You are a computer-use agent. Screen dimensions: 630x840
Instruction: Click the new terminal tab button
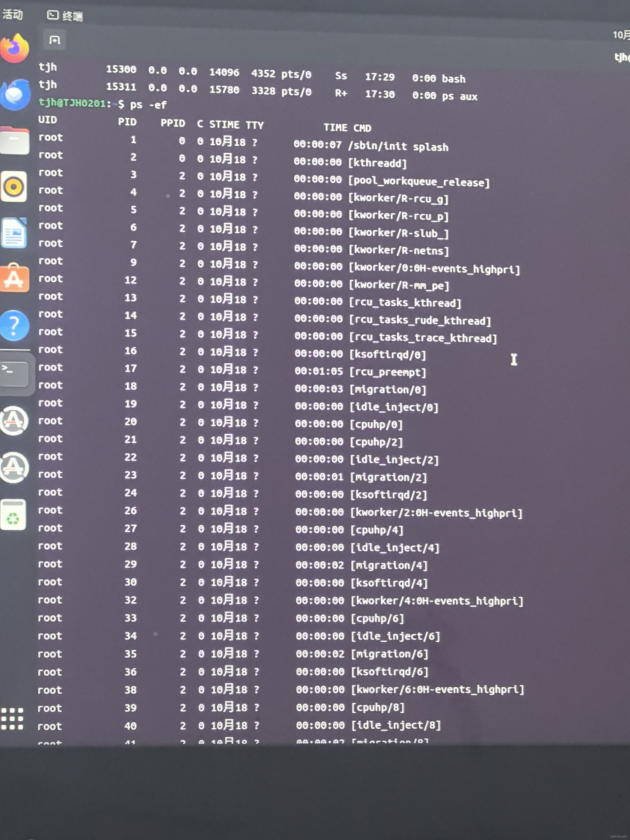[55, 40]
